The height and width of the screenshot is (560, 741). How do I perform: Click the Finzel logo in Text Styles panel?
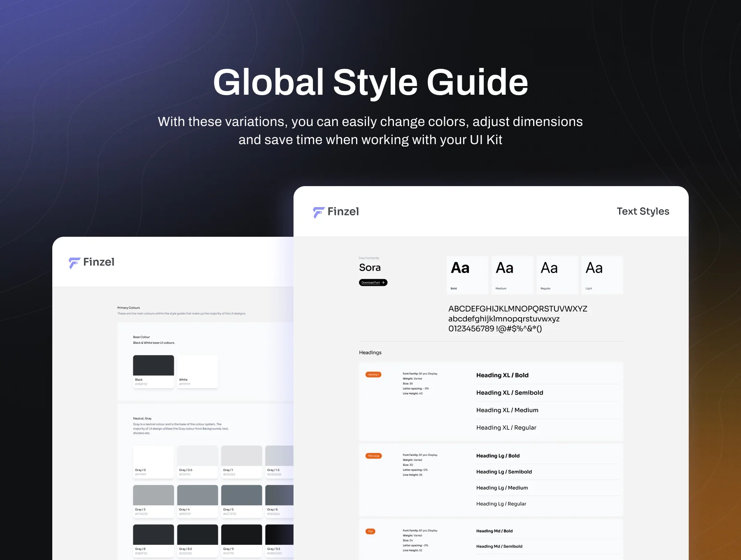tap(336, 212)
